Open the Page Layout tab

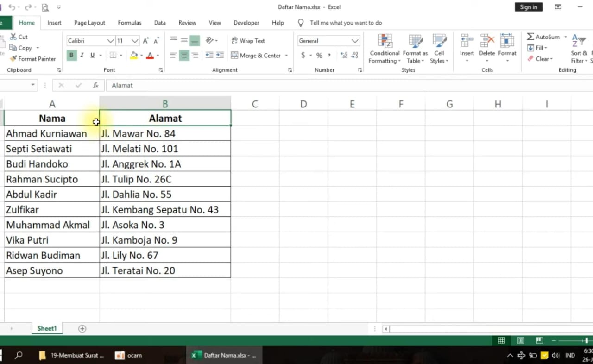tap(89, 23)
